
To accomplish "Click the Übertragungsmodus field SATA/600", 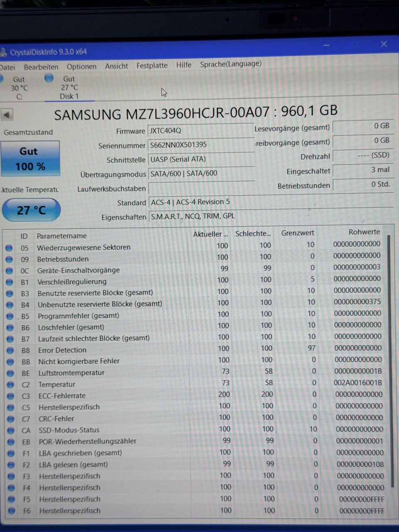I will [201, 173].
